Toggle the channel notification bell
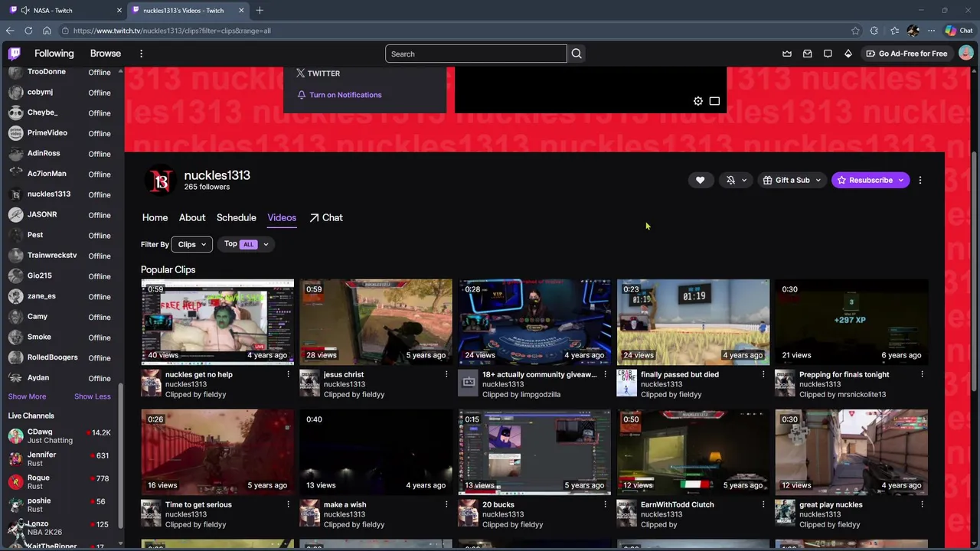980x551 pixels. (730, 180)
